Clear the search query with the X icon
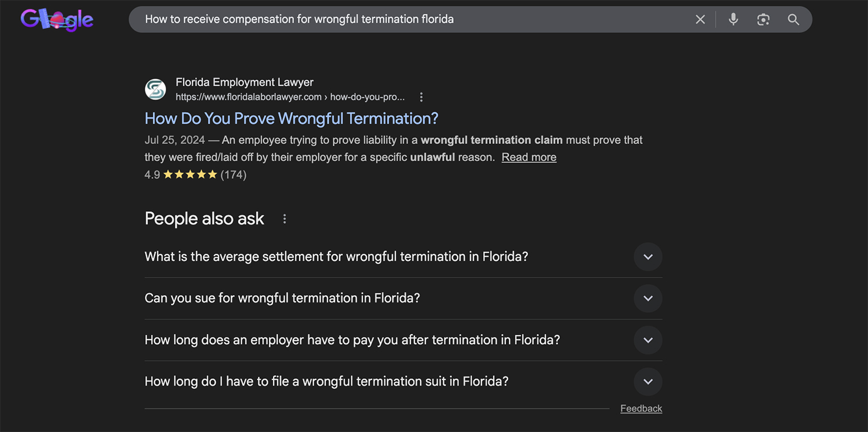This screenshot has width=868, height=432. 700,19
